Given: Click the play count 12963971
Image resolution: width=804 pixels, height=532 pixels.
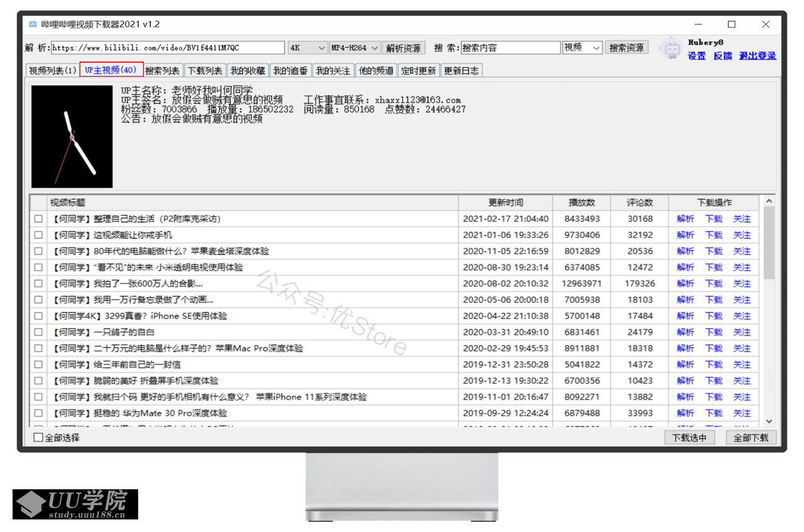Looking at the screenshot, I should pos(582,284).
